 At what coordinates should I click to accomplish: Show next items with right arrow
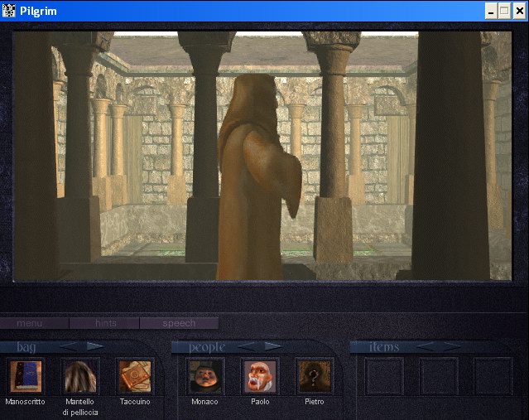(x=452, y=346)
